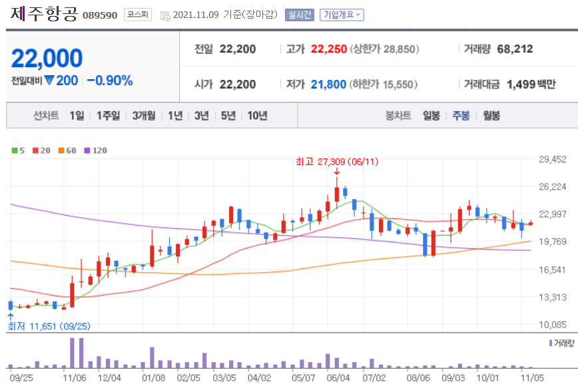Click the 거래량 legend in volume chart
Screen dimensions: 578x392
click(x=562, y=343)
